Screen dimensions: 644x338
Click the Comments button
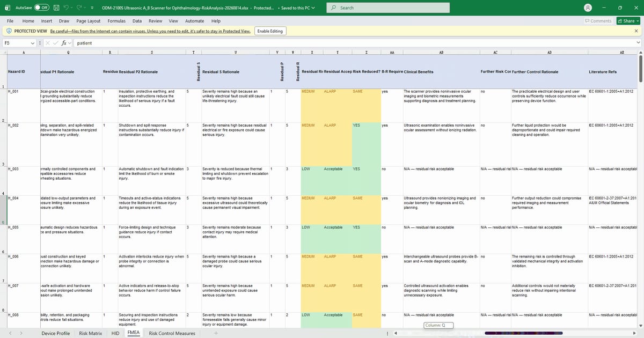598,21
